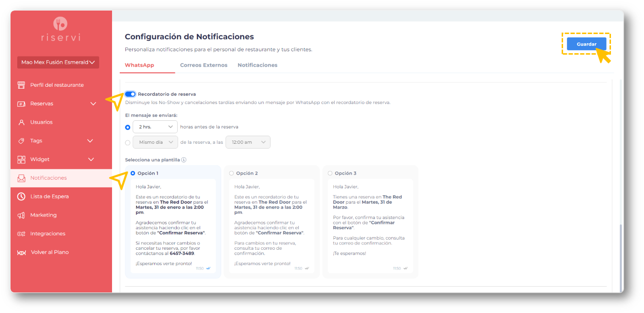Screen dimensions: 644x313
Task: Expand the Widget submenu chevron
Action: (91, 159)
